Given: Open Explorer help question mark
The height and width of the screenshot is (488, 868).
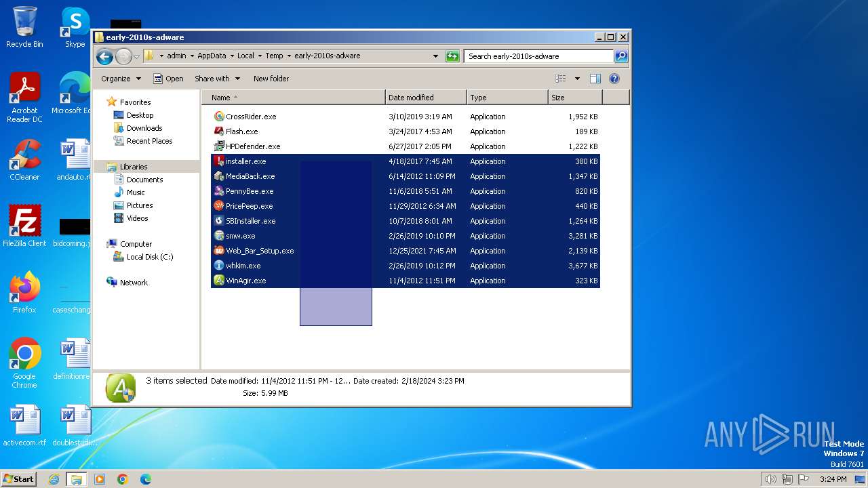Looking at the screenshot, I should pos(614,79).
